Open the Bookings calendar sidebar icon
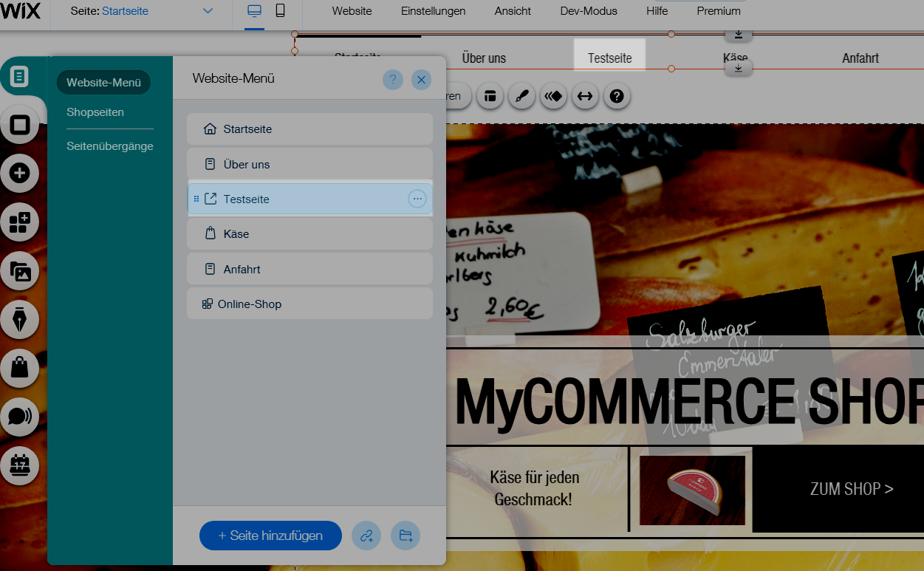This screenshot has height=571, width=924. tap(20, 465)
